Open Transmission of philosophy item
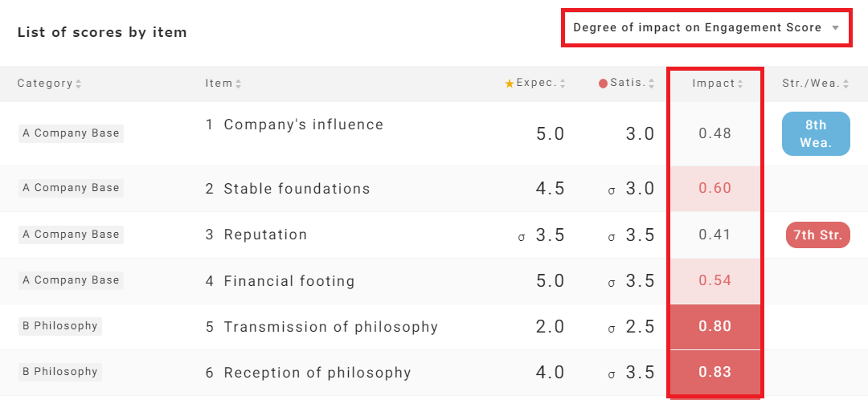This screenshot has width=868, height=400. [330, 327]
